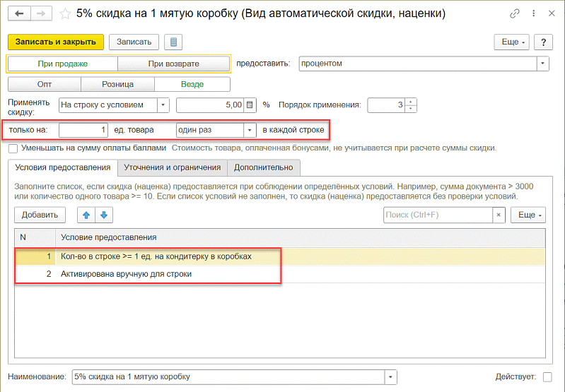
Task: Switch to the Везде option
Action: (192, 84)
